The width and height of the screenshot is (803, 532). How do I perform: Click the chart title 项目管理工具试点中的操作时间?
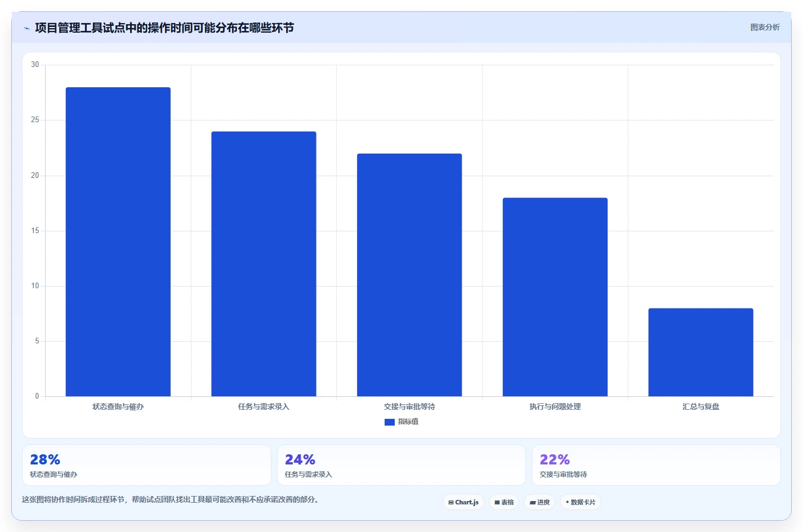point(164,28)
